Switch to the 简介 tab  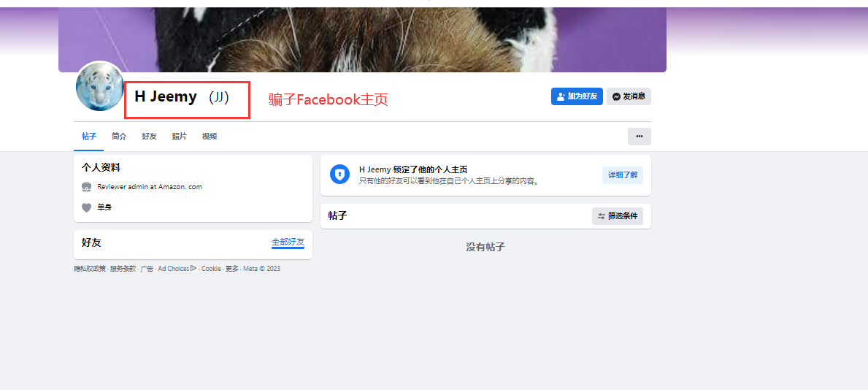point(119,137)
